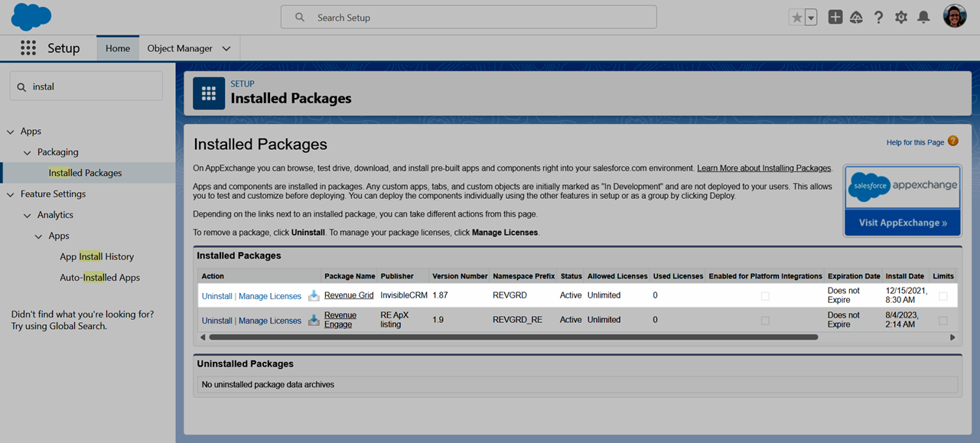Click 'No uninstalled package data archives' text

[268, 384]
